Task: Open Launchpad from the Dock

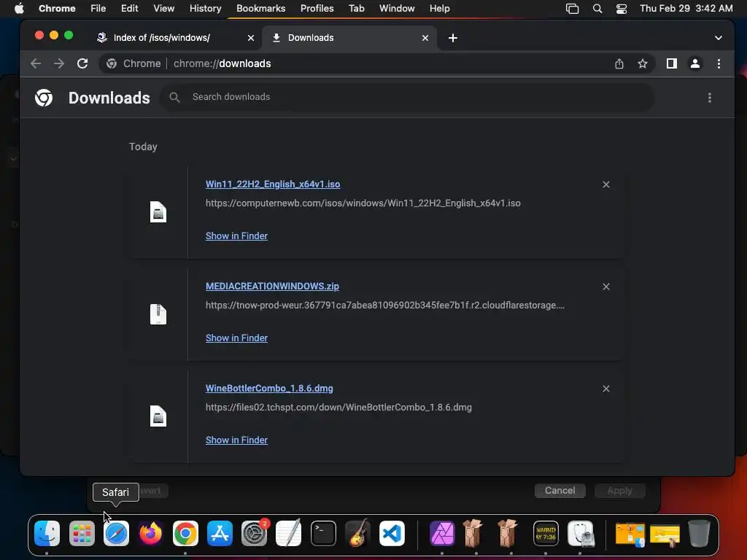Action: point(82,533)
